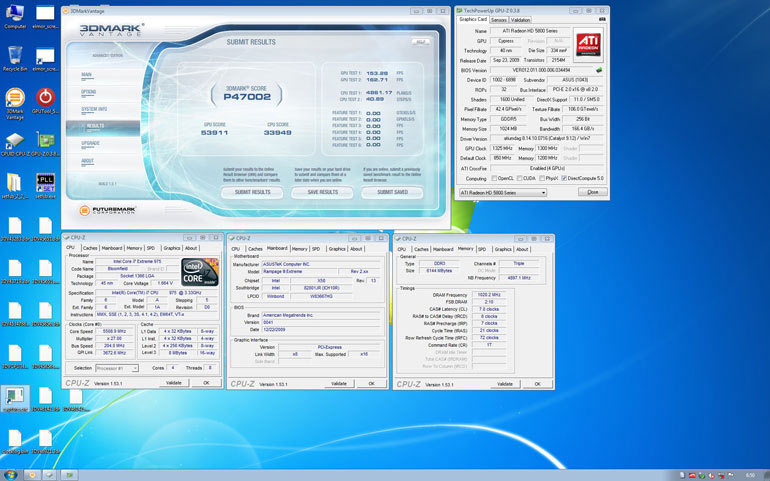Switch to the green GPU-Z taskbar button
The image size is (770, 481).
point(69,475)
